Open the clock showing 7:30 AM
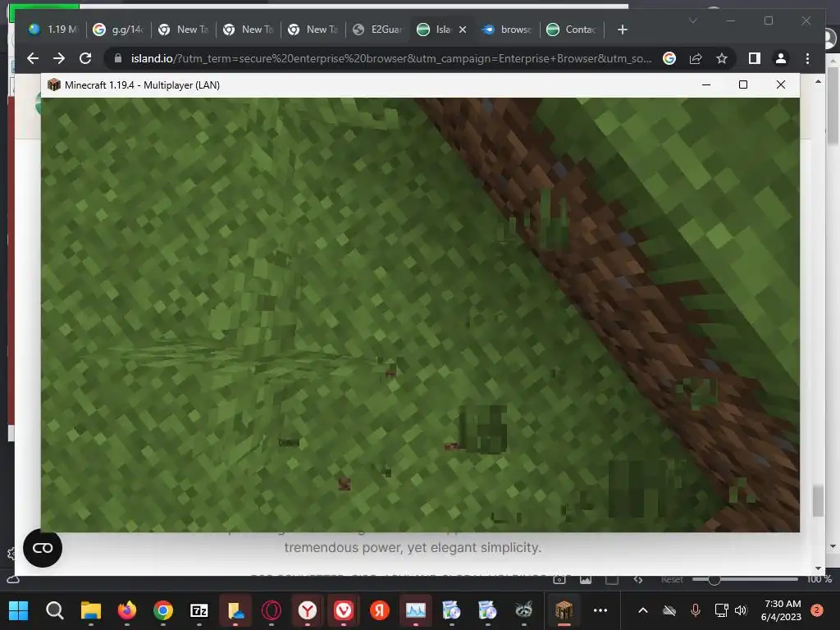Screen dimensions: 840x630 pyautogui.click(x=782, y=610)
